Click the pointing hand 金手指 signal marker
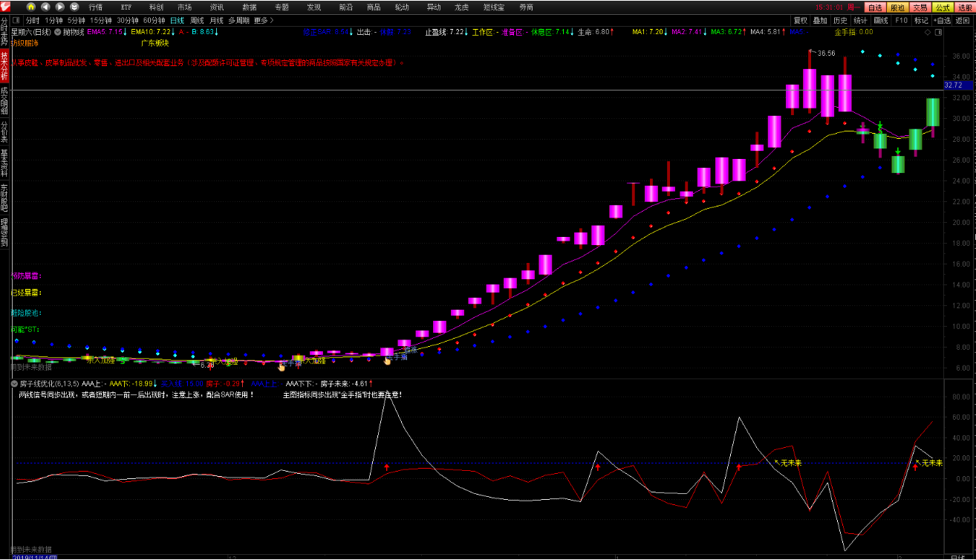Image resolution: width=976 pixels, height=560 pixels. (x=387, y=361)
